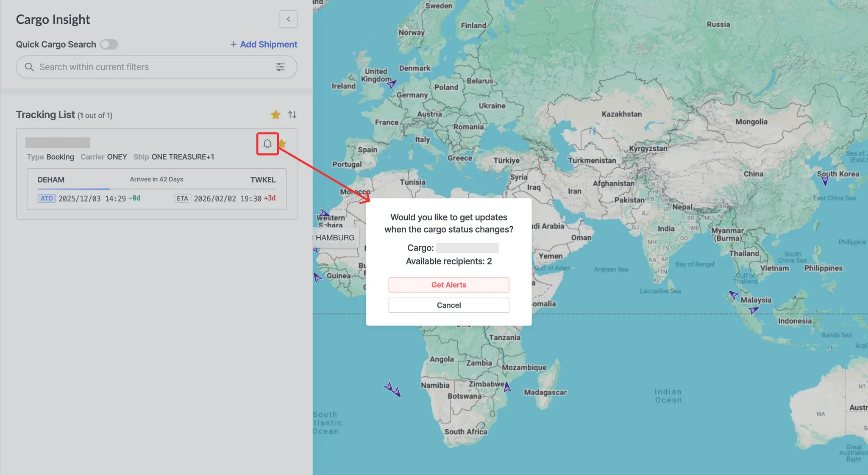Click the Add Shipment link

[264, 44]
